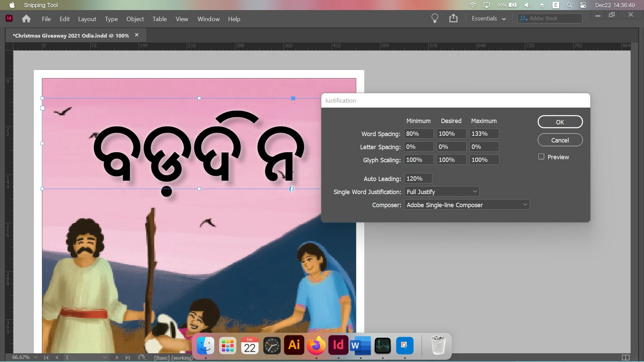Open Firefox from the dock
The height and width of the screenshot is (362, 644).
pos(316,345)
